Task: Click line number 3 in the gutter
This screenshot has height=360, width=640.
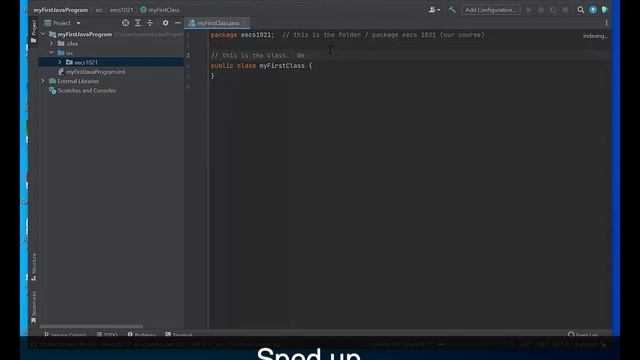Action: tap(188, 55)
